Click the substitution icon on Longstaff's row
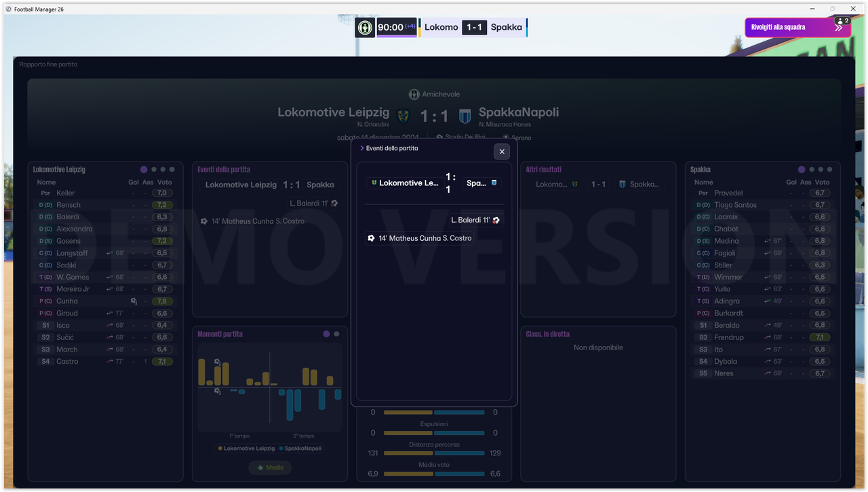 coord(110,253)
